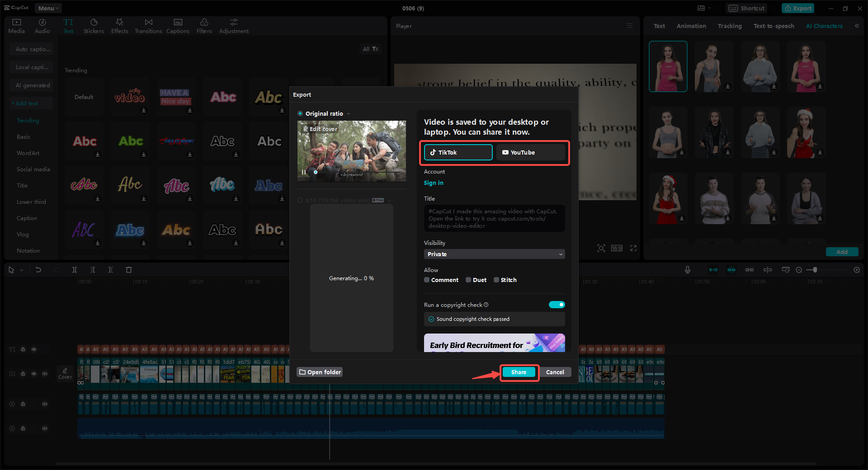Check the Duet checkbox
This screenshot has height=470, width=868.
coord(468,280)
